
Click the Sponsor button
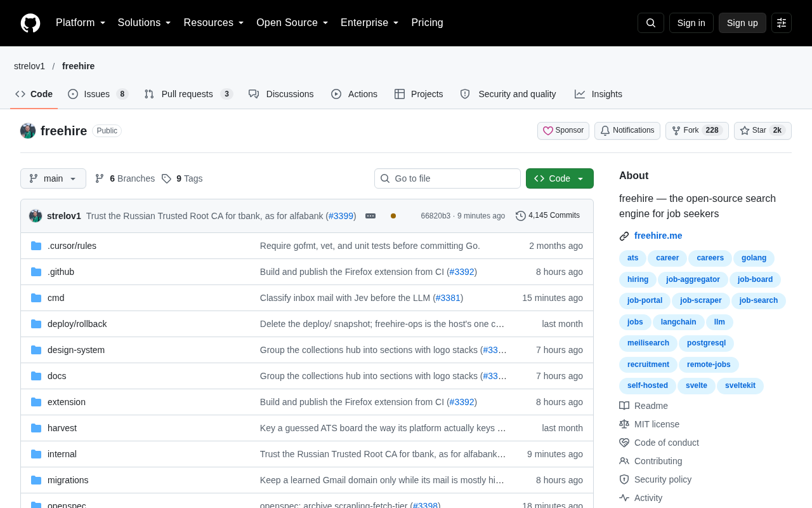tap(563, 131)
